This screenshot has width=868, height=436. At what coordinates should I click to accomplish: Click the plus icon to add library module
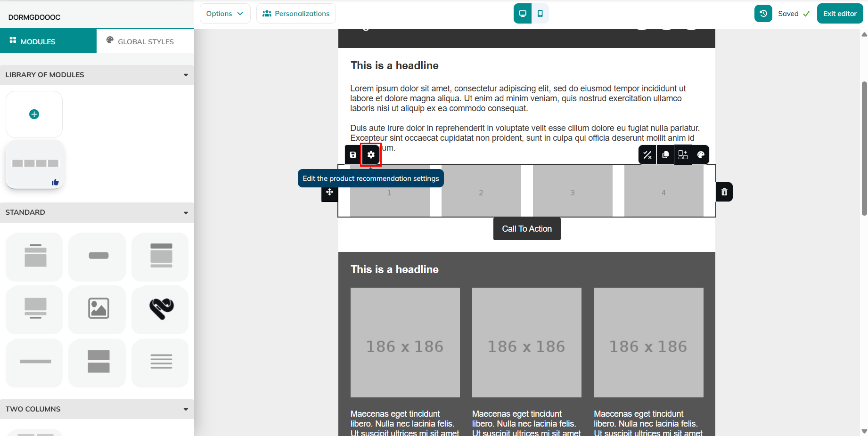pyautogui.click(x=34, y=114)
